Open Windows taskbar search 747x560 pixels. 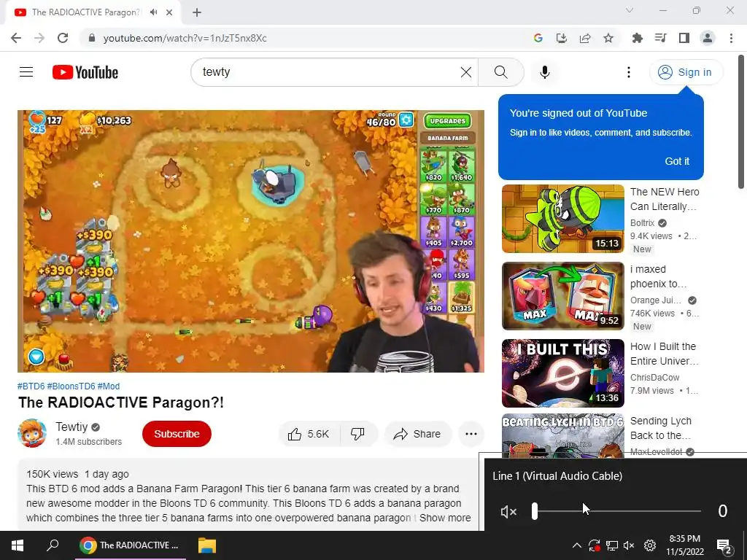tap(53, 545)
